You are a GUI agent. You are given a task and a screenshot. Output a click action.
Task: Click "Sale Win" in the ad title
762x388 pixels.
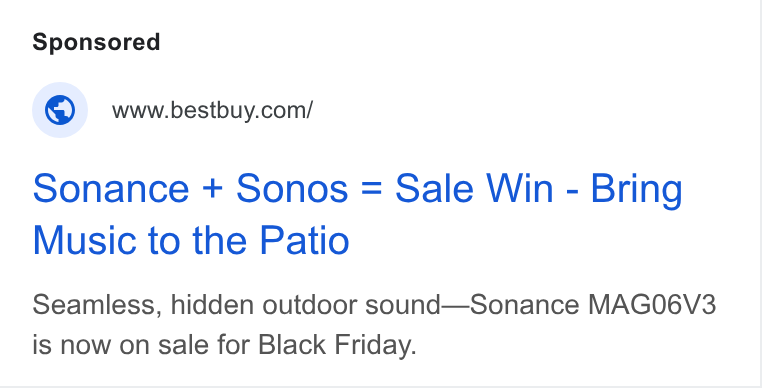click(x=474, y=189)
